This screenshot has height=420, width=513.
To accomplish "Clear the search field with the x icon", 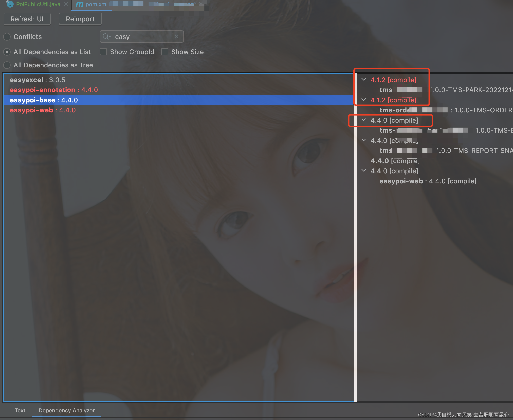I will [x=176, y=36].
